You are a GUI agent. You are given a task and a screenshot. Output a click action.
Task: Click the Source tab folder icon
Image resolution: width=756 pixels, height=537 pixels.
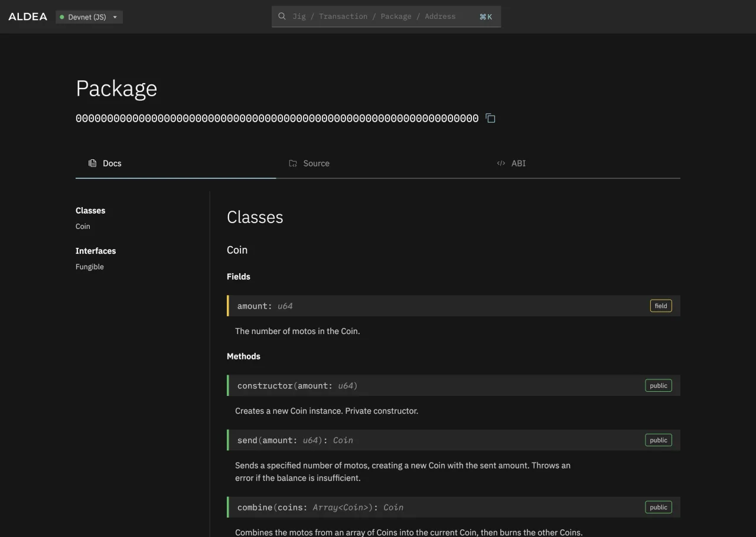pos(293,163)
